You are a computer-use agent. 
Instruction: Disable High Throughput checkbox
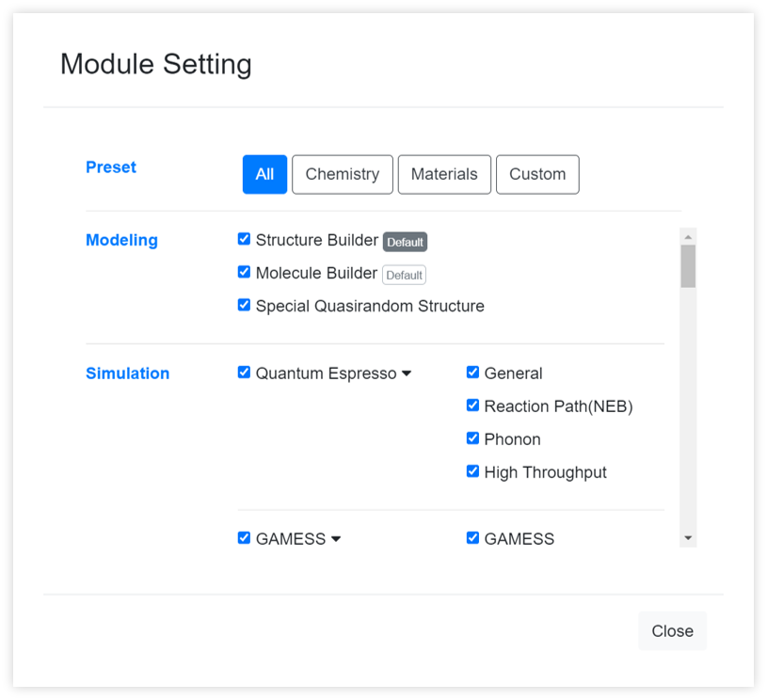point(472,471)
